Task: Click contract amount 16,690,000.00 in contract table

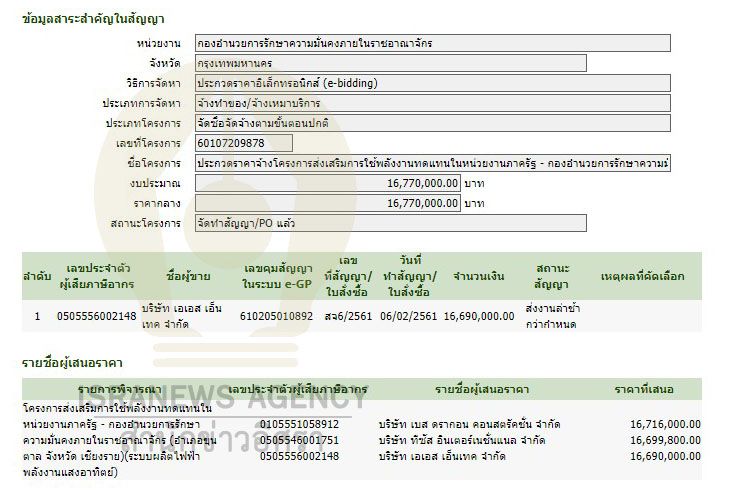Action: pyautogui.click(x=479, y=316)
